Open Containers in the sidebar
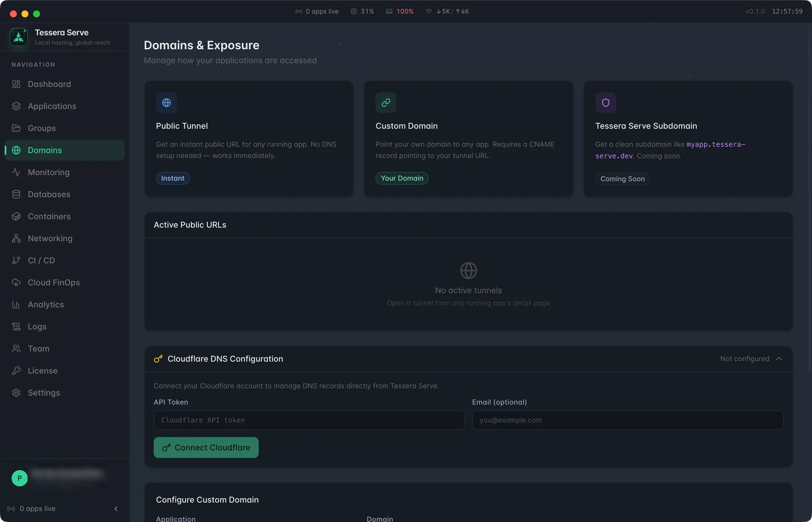The image size is (812, 522). coord(65,217)
